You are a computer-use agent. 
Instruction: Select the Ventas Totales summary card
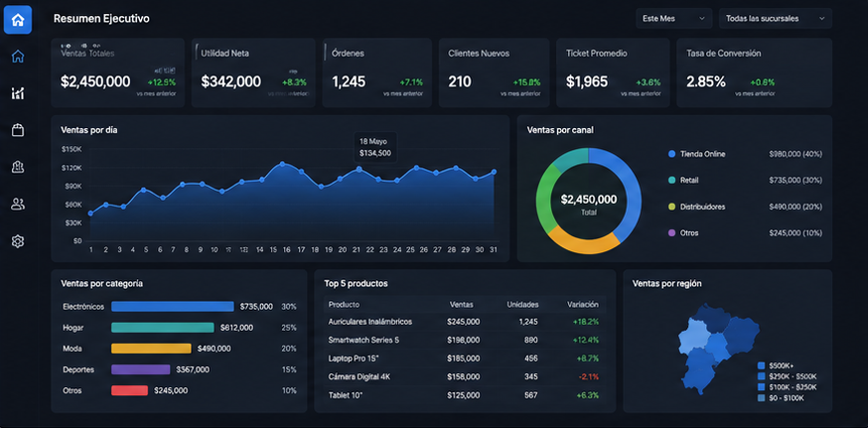point(117,72)
